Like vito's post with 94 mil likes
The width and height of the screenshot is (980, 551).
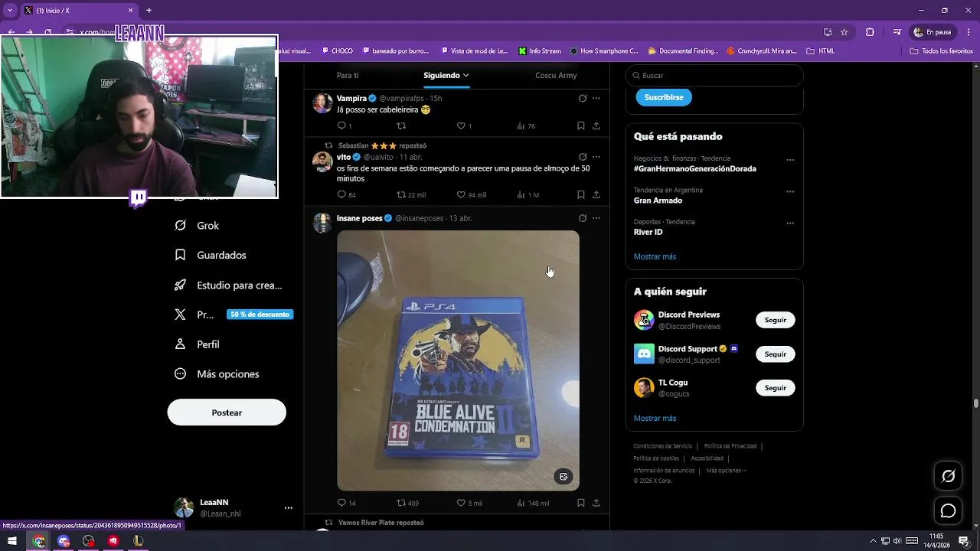(471, 194)
